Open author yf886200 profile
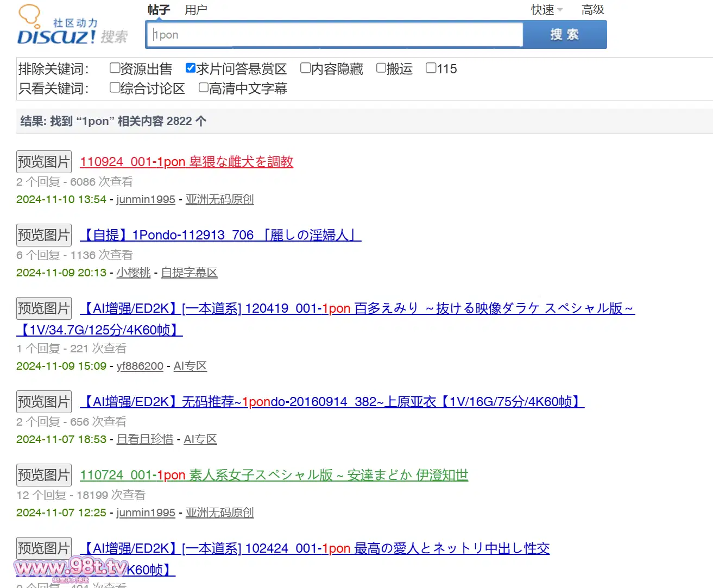 tap(140, 366)
